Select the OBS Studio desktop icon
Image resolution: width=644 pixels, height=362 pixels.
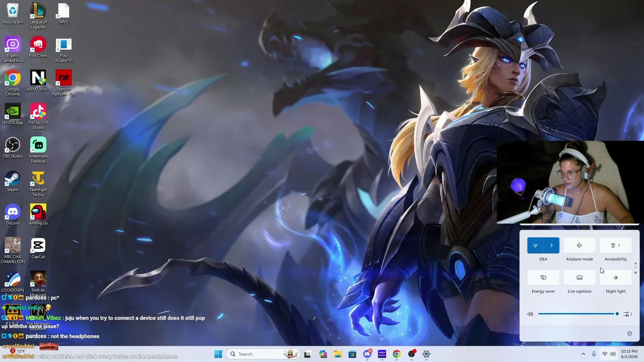[13, 148]
